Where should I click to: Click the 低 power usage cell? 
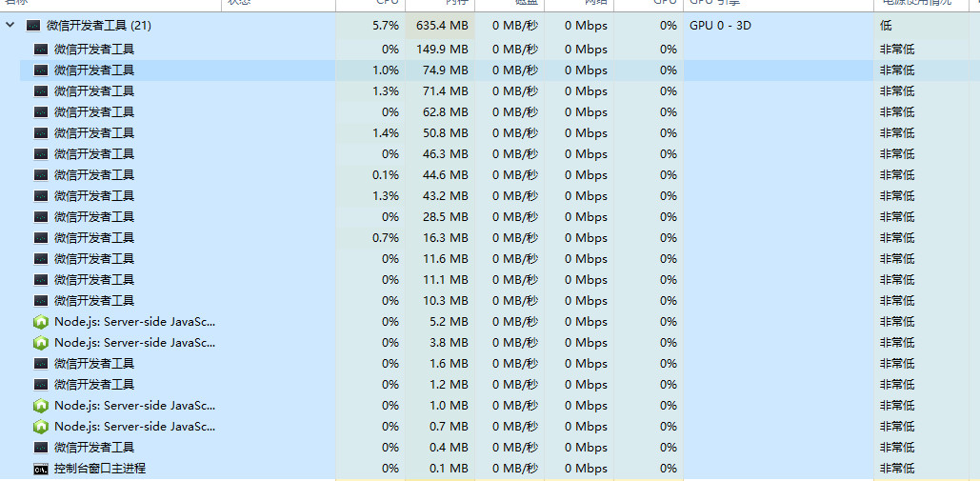pyautogui.click(x=886, y=26)
